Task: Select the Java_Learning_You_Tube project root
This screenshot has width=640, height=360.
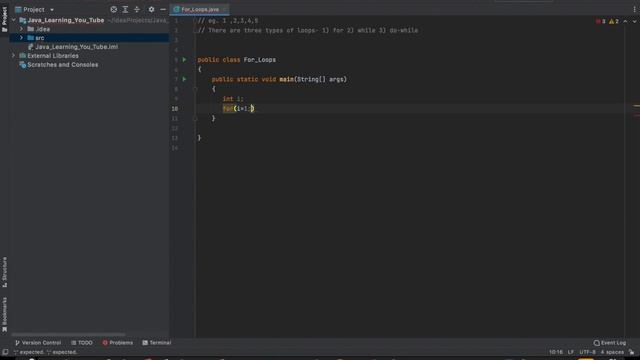Action: click(x=66, y=20)
